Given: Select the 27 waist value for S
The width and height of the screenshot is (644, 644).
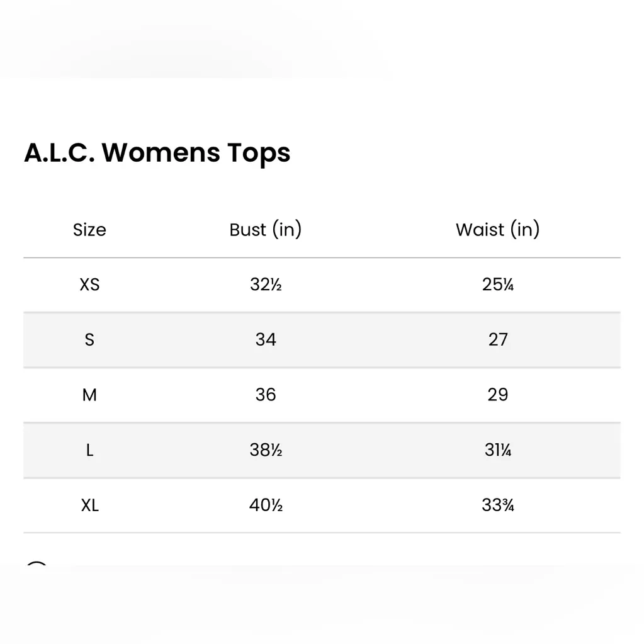Looking at the screenshot, I should (x=498, y=340).
